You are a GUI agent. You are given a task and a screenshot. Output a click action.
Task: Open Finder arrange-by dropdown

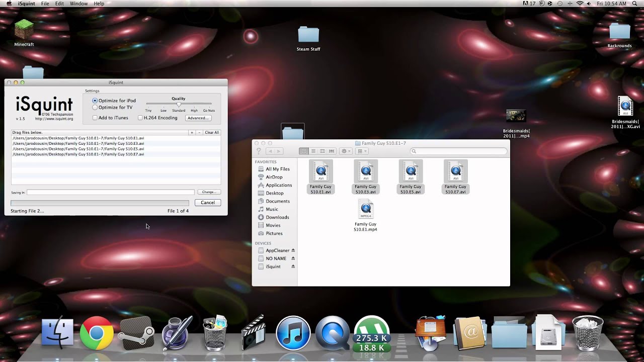click(362, 151)
